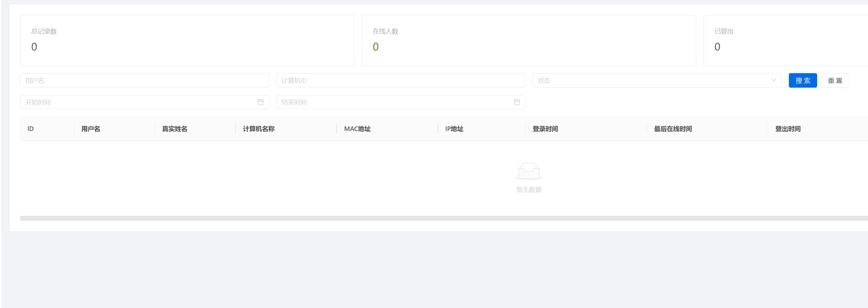Click the empty-data inbox icon
Viewport: 868px width, 308px height.
coord(529,171)
